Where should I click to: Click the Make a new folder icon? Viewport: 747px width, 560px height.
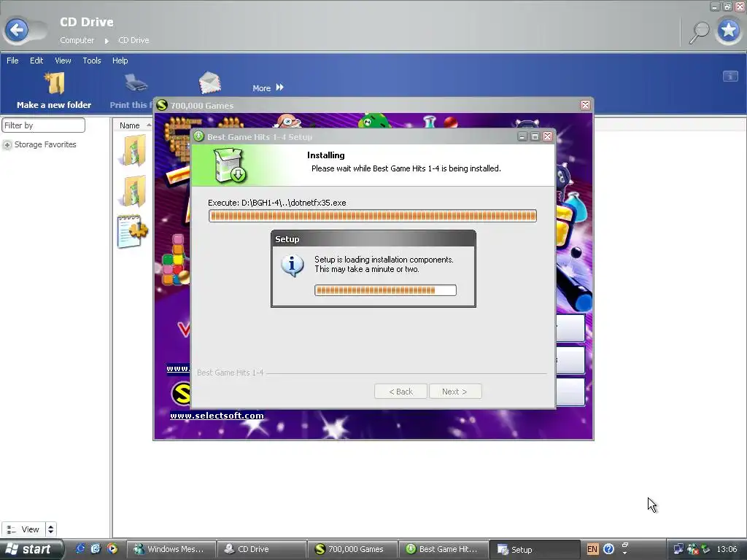pos(54,83)
